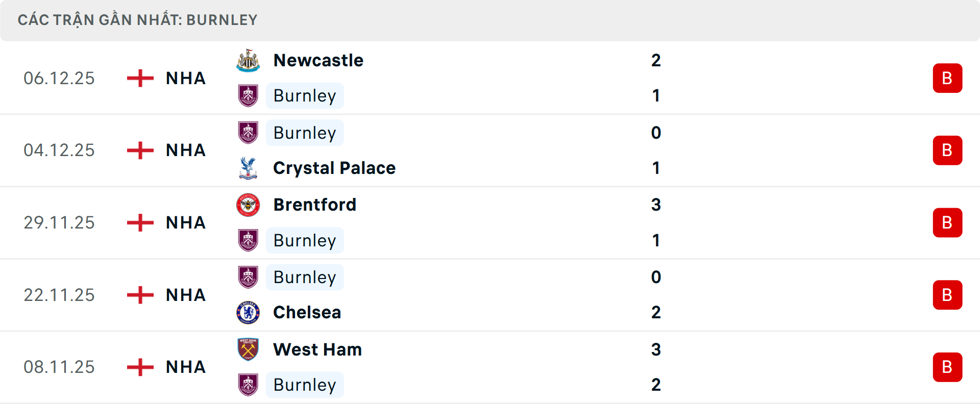The height and width of the screenshot is (404, 980).
Task: Select the West Ham club crest
Action: point(248,350)
